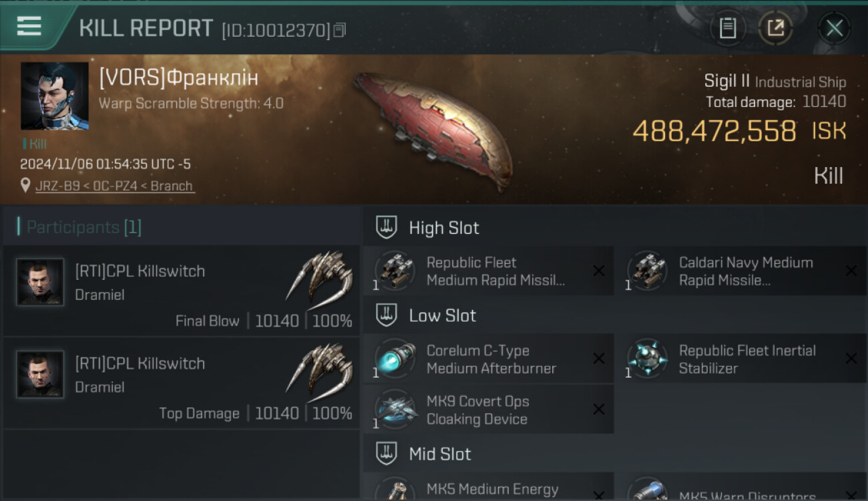Click the Sigil II ship image
Screen dimensions: 868x501
tap(433, 130)
